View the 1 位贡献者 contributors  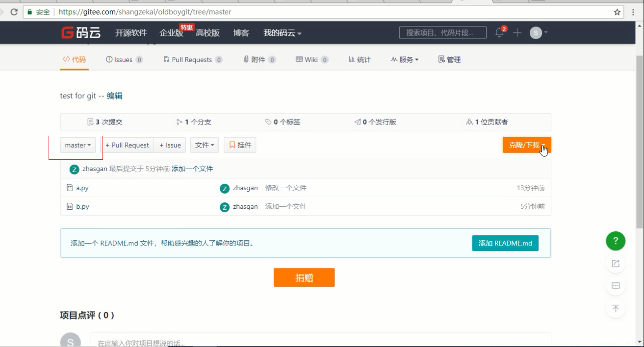[487, 122]
